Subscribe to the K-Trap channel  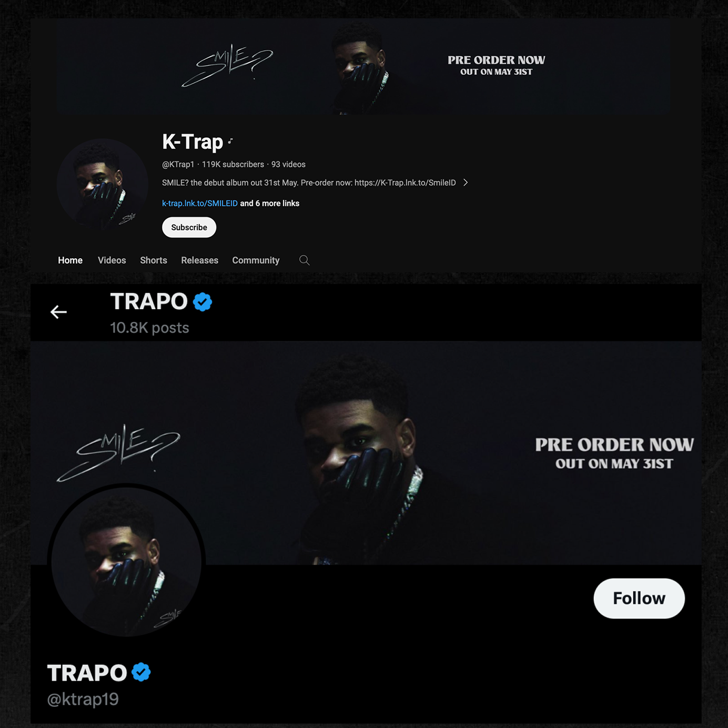point(189,227)
